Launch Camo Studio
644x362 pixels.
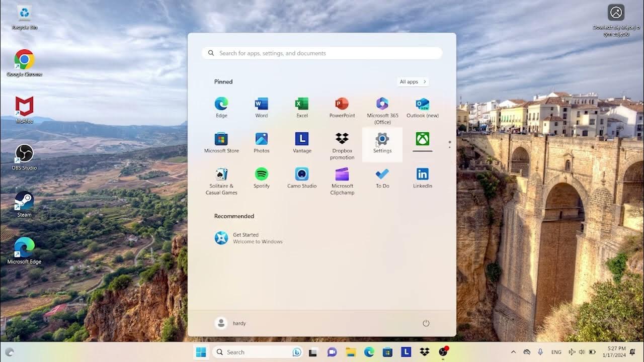[301, 176]
